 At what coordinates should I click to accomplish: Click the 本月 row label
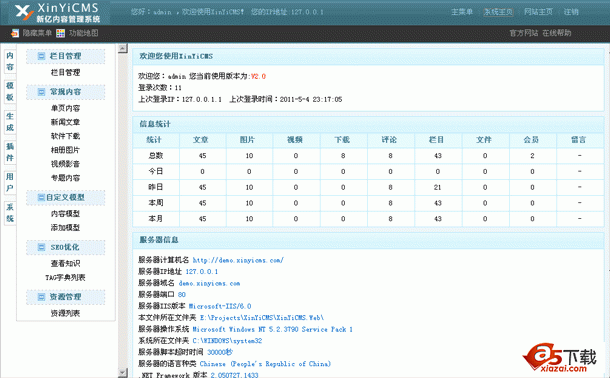(156, 219)
